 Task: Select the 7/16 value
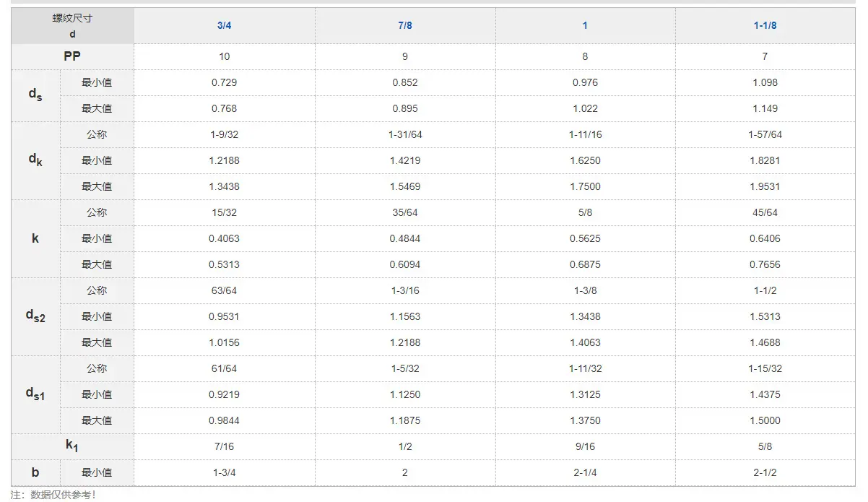[x=225, y=446]
